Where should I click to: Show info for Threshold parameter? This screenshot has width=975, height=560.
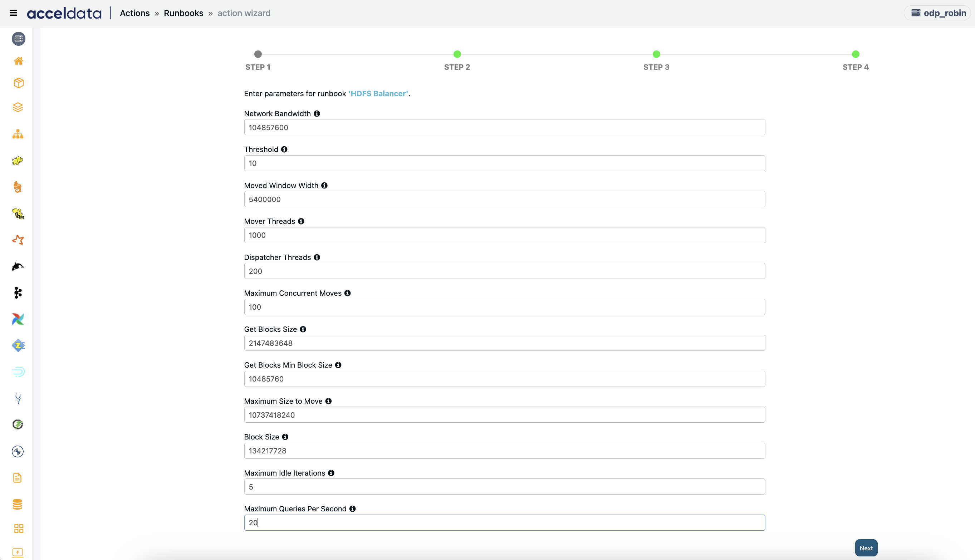tap(284, 149)
